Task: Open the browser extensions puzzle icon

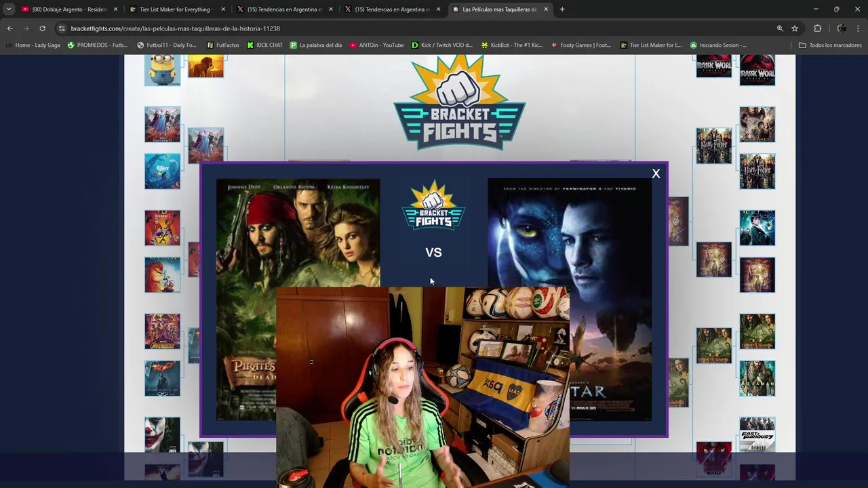Action: [817, 28]
